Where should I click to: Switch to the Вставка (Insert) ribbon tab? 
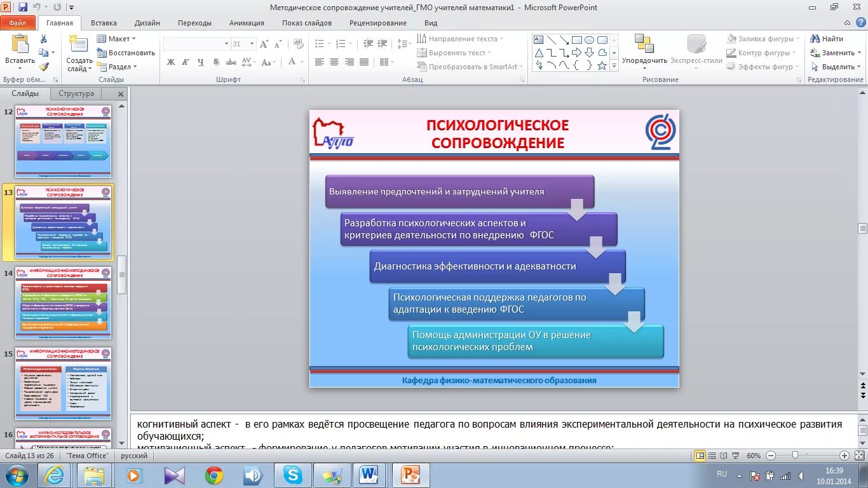(x=104, y=23)
